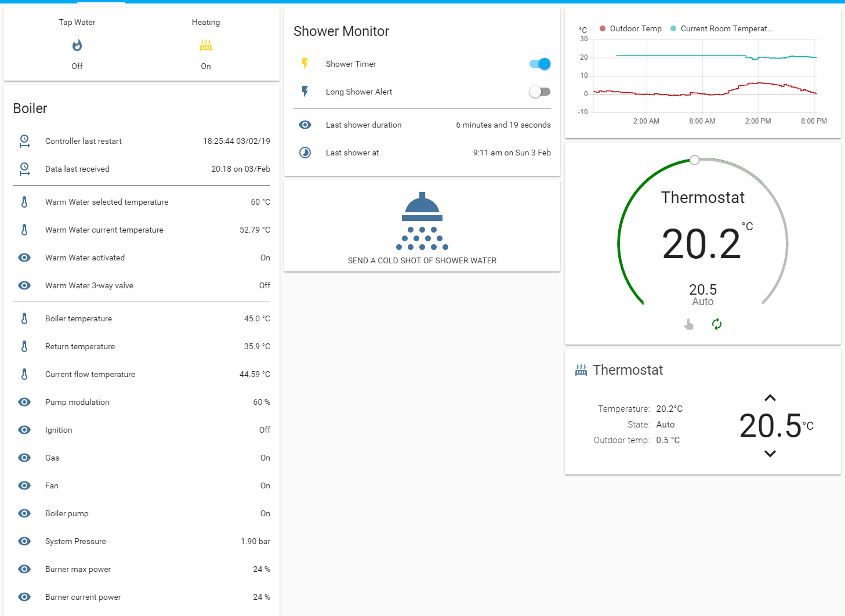Click the clock icon next to Controller last restart
The width and height of the screenshot is (845, 616).
24,141
